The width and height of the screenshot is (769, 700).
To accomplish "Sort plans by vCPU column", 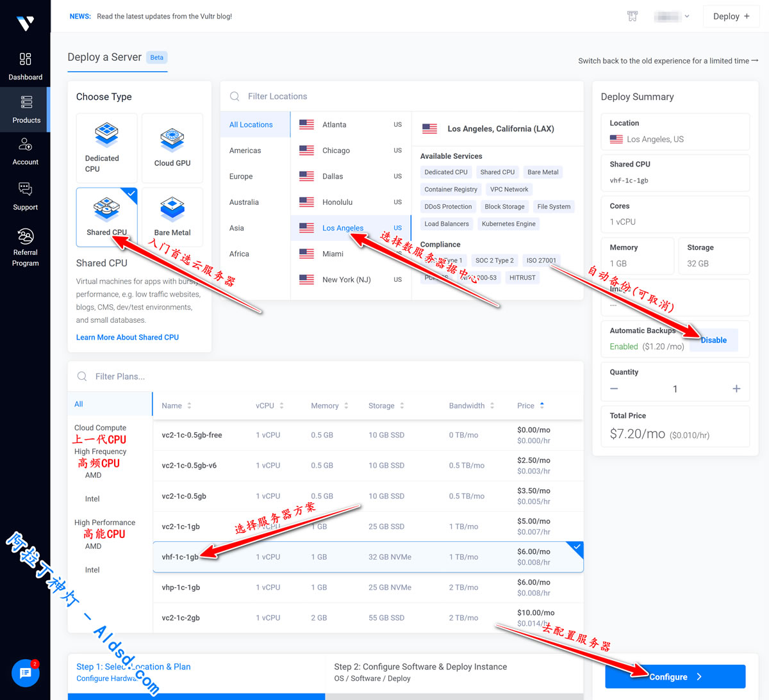I will [x=269, y=405].
